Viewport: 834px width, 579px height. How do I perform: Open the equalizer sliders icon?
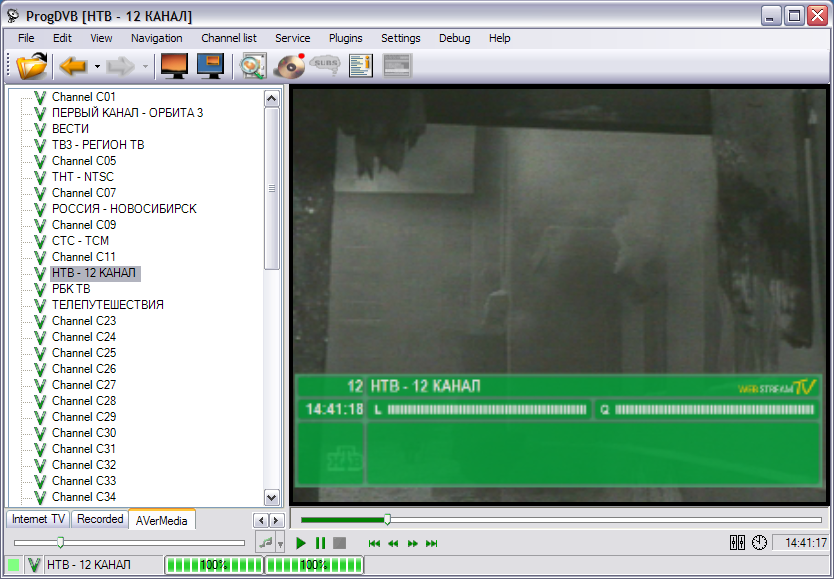737,542
